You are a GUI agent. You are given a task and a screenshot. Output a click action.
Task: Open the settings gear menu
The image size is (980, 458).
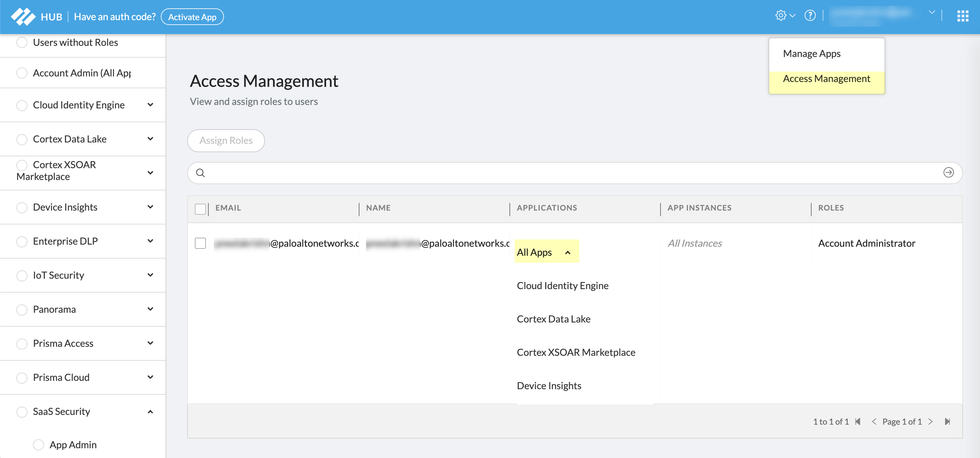click(x=781, y=16)
